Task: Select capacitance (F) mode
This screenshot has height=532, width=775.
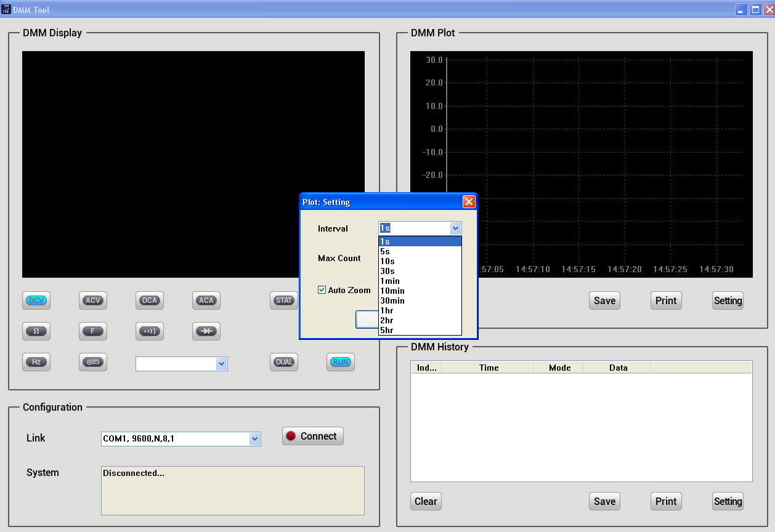Action: tap(93, 331)
